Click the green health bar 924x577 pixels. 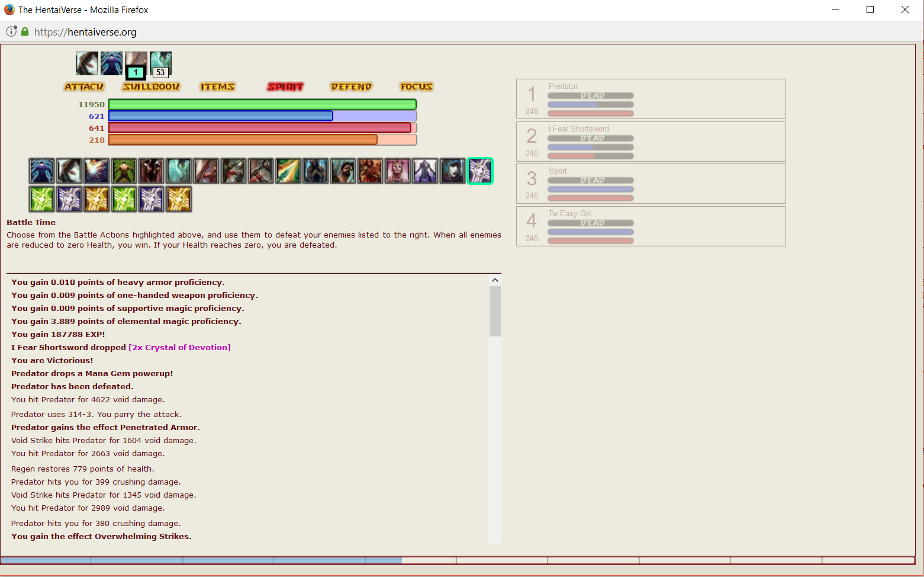[x=263, y=105]
